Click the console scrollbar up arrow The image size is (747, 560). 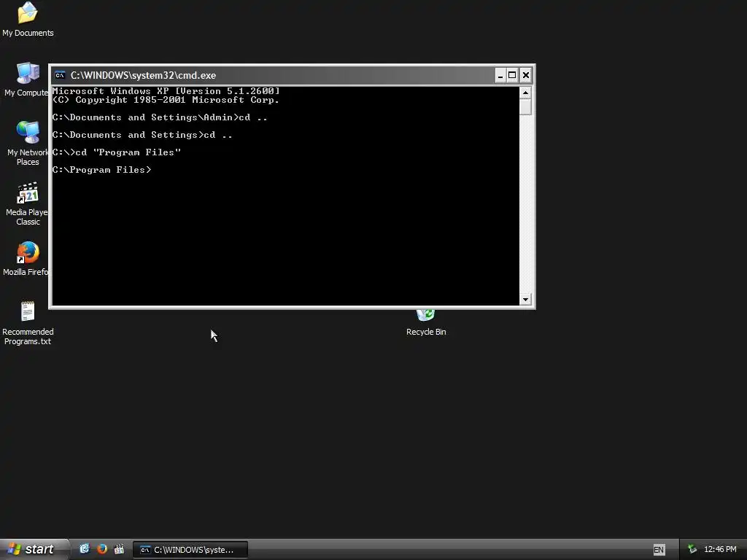(x=525, y=92)
